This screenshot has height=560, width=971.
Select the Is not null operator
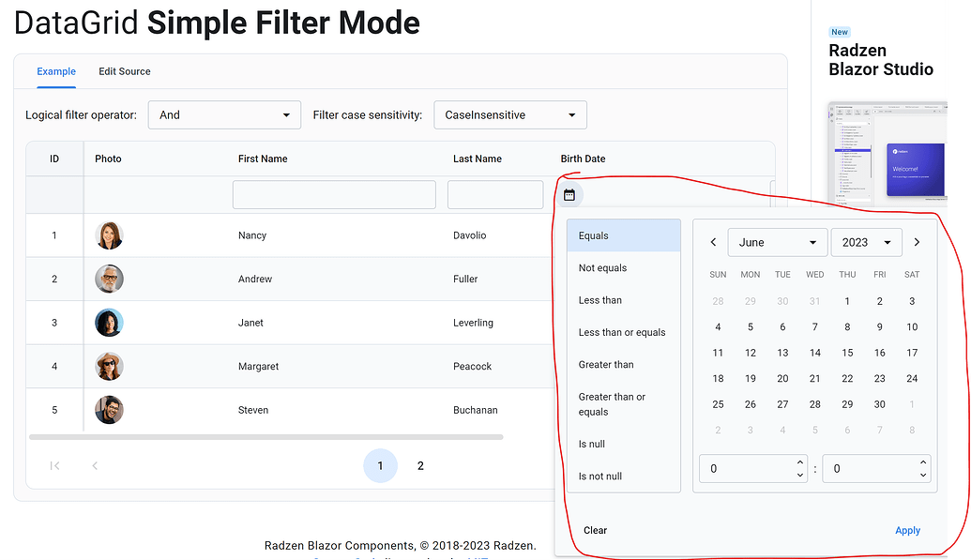click(x=624, y=476)
